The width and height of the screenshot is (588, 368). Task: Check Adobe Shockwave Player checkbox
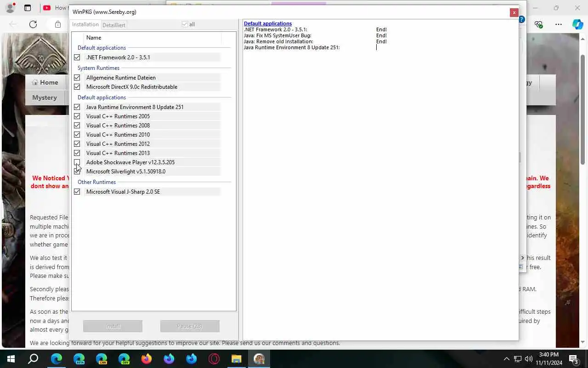coord(77,162)
